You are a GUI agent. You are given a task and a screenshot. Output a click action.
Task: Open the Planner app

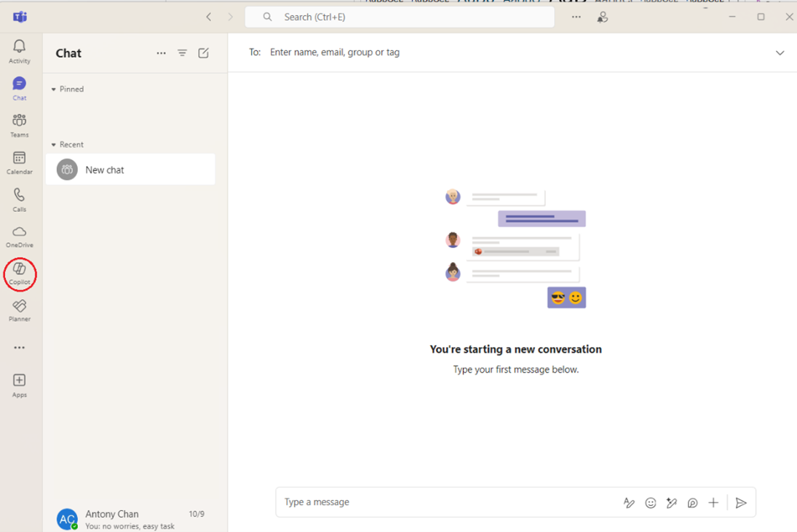(x=20, y=311)
